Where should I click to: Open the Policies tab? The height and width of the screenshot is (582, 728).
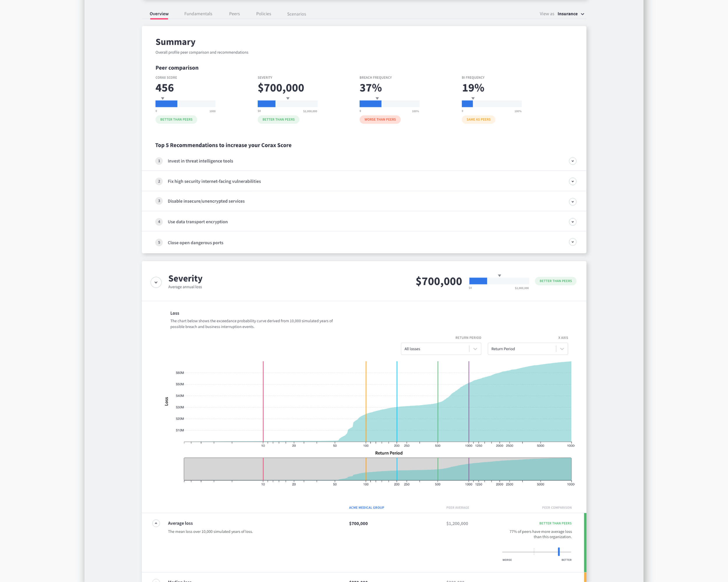[x=263, y=13]
